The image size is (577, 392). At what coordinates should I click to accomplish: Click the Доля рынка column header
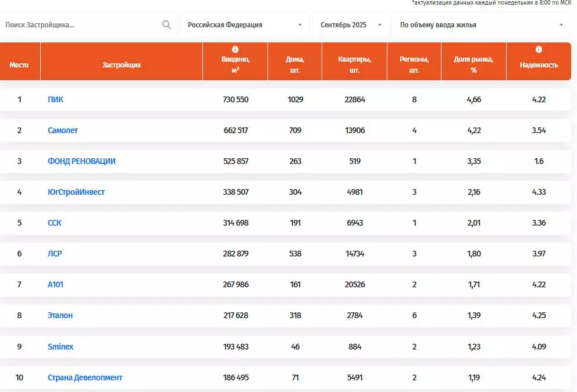point(473,65)
